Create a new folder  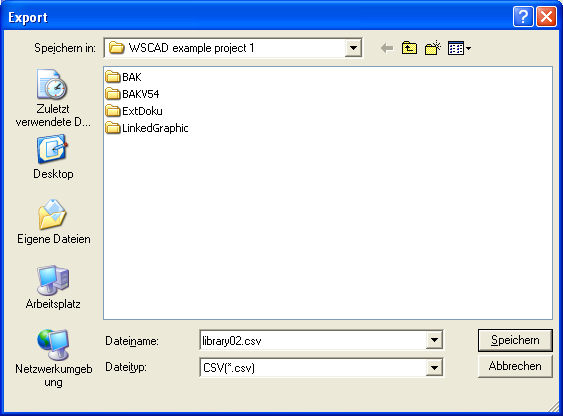coord(432,48)
